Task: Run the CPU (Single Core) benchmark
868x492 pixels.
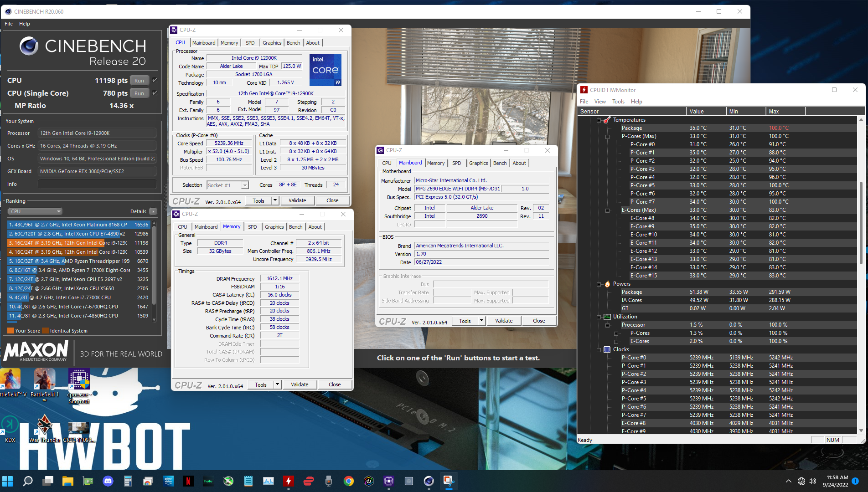Action: (x=139, y=93)
